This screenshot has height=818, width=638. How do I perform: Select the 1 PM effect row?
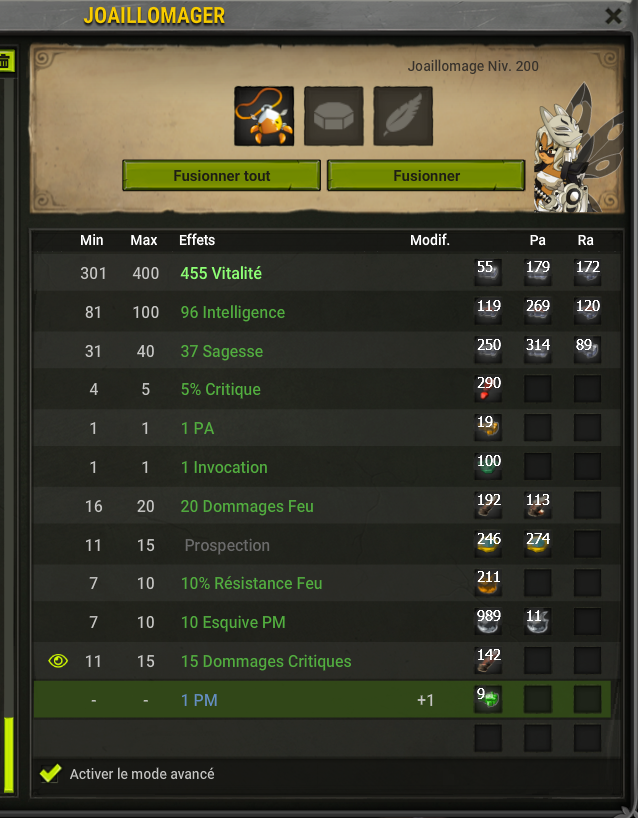(322, 699)
